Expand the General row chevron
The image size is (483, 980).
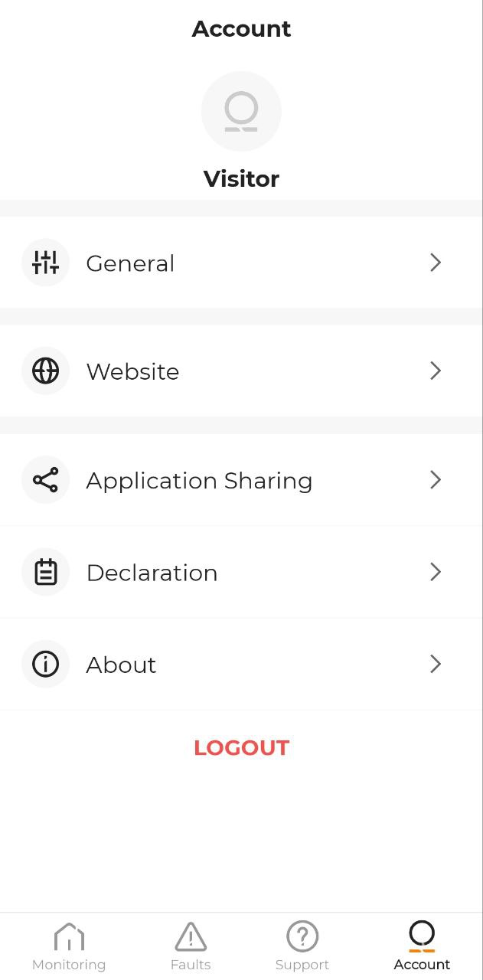436,263
